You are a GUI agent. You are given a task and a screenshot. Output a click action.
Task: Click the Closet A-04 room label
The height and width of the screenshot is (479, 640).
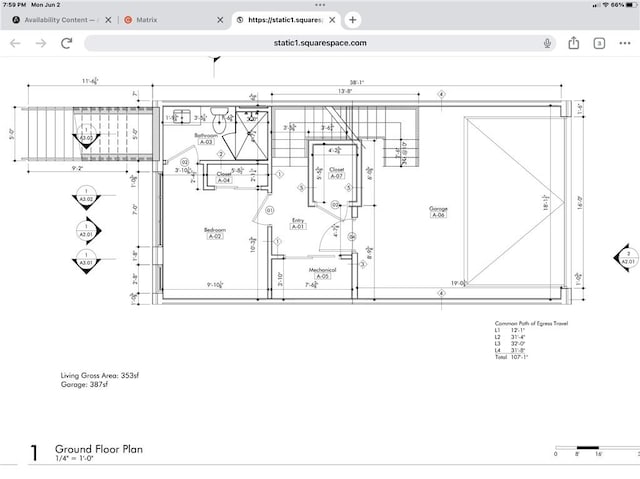coord(224,177)
